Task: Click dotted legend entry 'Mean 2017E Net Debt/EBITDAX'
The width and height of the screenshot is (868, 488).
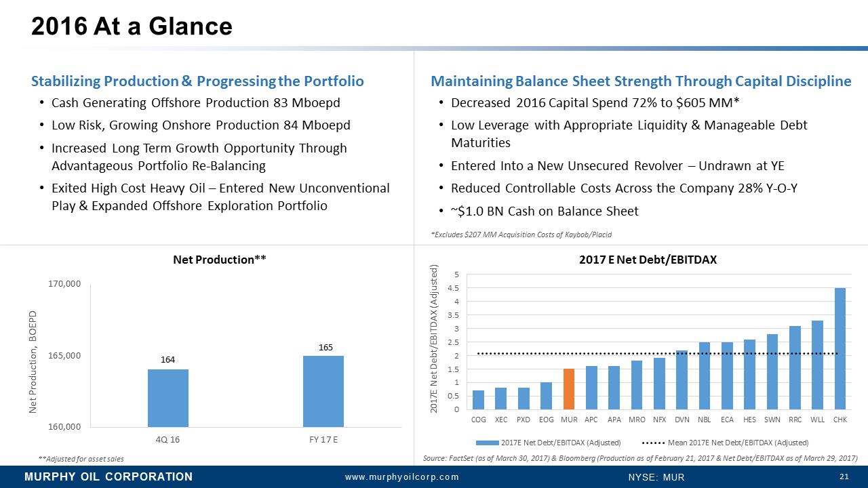Action: point(724,443)
